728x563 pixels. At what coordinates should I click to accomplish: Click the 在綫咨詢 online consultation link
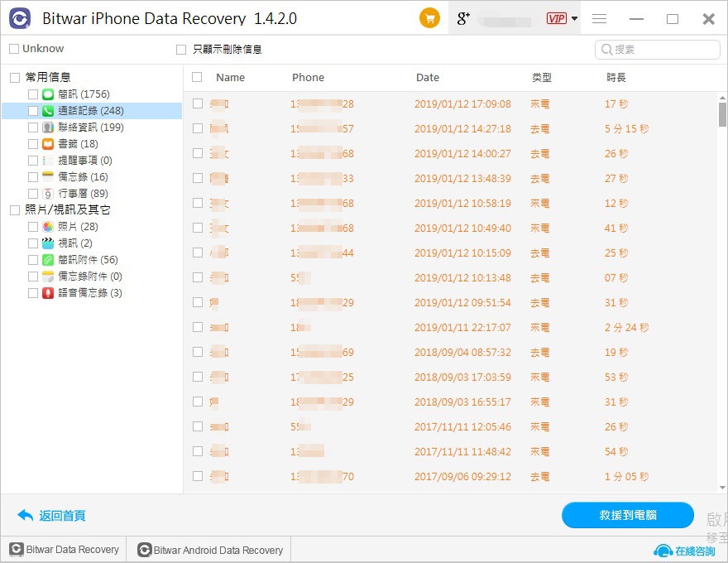click(x=695, y=551)
